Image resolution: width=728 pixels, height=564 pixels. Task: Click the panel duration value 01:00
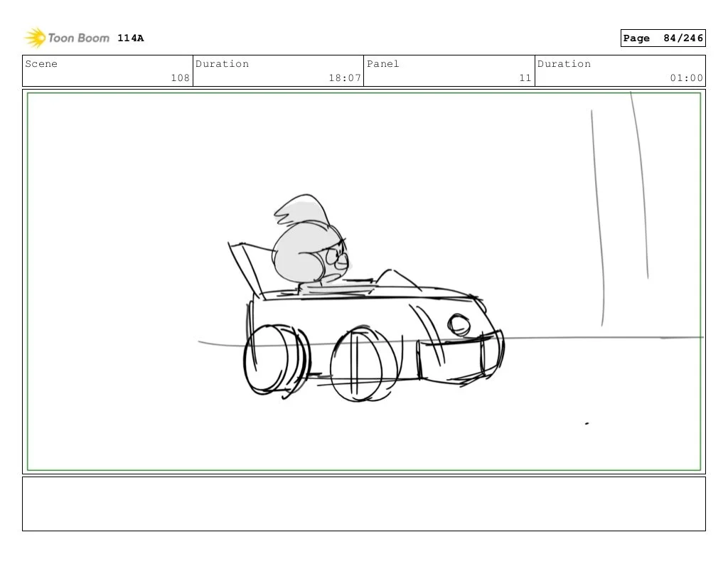coord(686,78)
